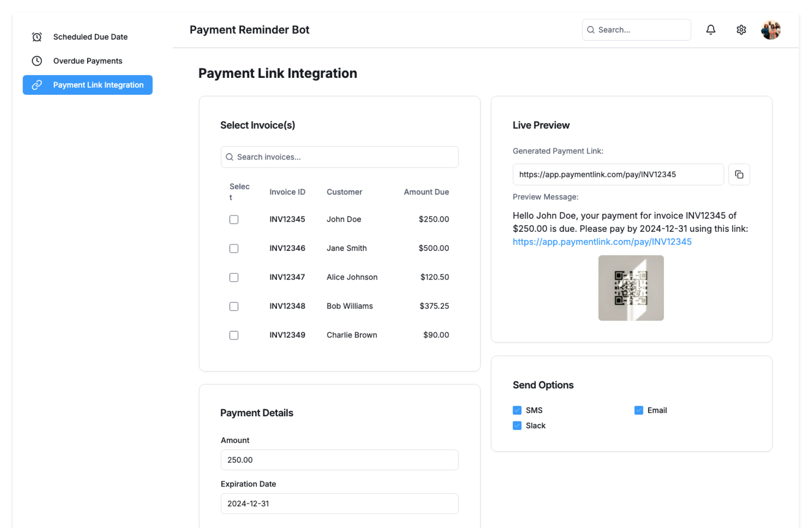This screenshot has width=812, height=528.
Task: Copy the generated payment link
Action: [x=739, y=174]
